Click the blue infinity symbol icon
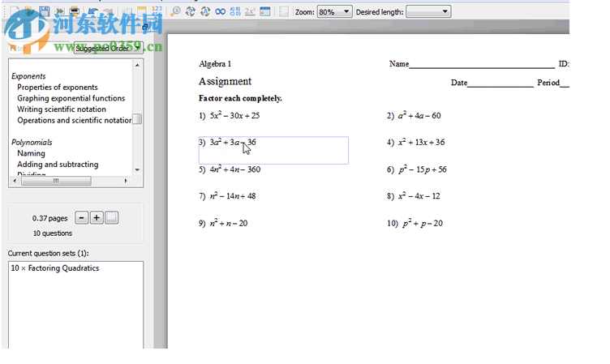Viewport: 610px width, 364px height. click(220, 11)
